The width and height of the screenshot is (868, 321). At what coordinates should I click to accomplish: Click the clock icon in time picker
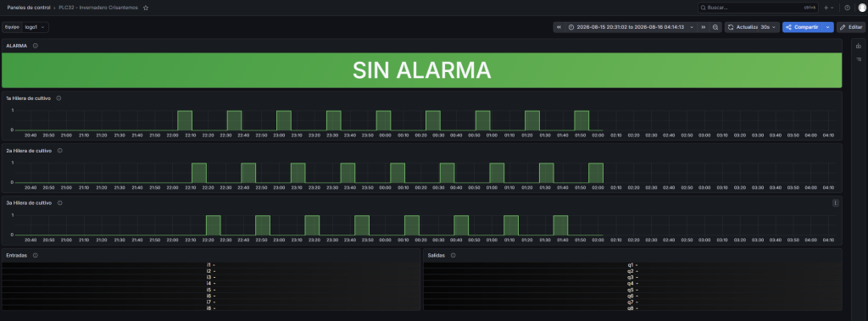(x=571, y=27)
